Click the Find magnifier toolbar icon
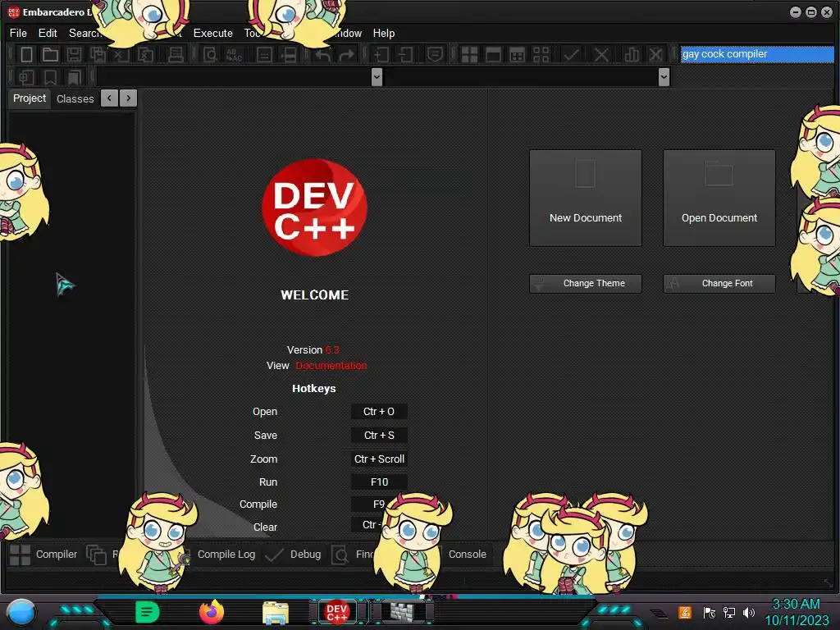Viewport: 840px width, 630px height. tap(210, 55)
